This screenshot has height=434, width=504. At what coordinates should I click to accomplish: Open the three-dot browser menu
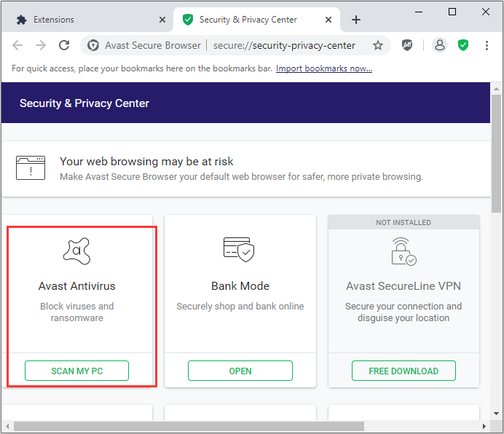tap(487, 45)
